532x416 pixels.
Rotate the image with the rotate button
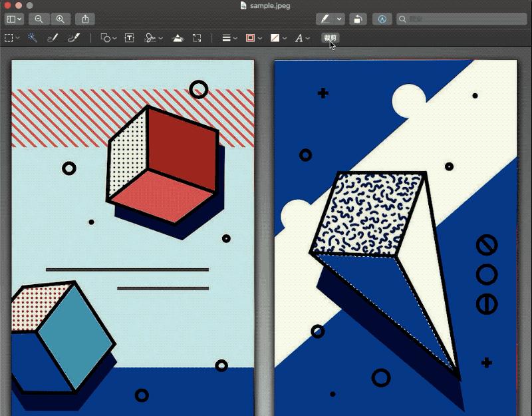tap(358, 19)
